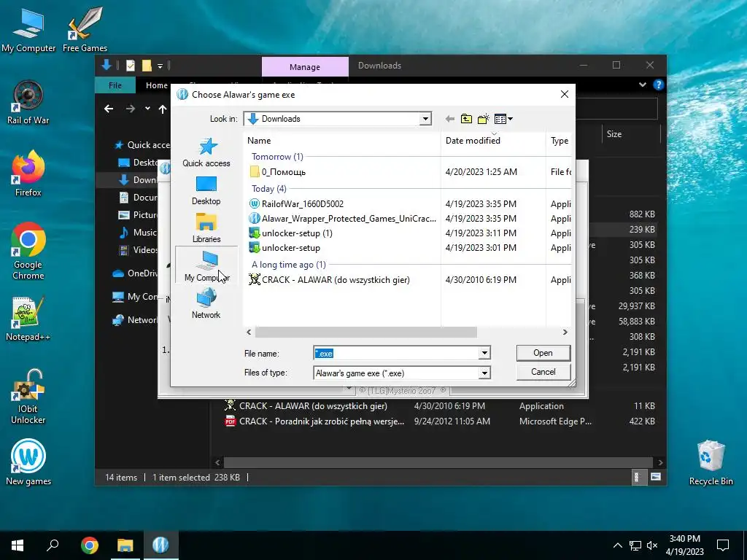Go to Network in dialog places bar
The height and width of the screenshot is (560, 747).
[x=206, y=304]
